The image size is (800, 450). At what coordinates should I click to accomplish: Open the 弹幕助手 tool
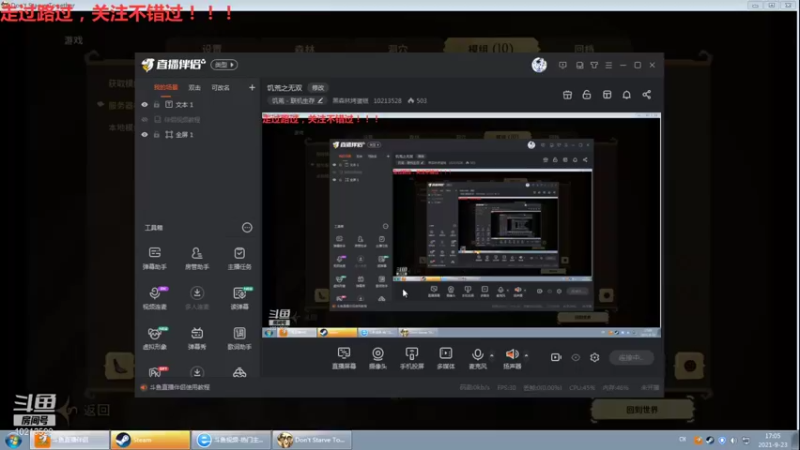[155, 258]
